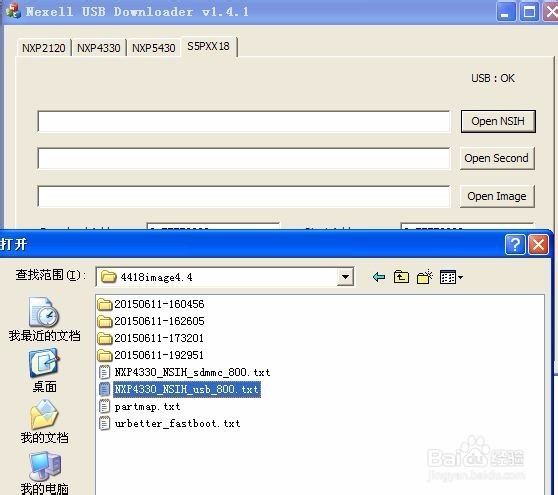This screenshot has height=495, width=558.
Task: Close the file open dialog
Action: click(538, 245)
